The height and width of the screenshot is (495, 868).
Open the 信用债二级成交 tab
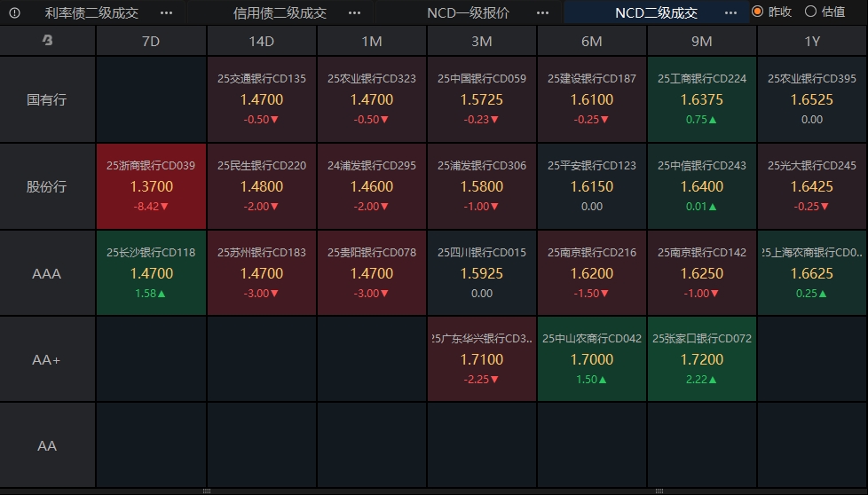pos(280,13)
